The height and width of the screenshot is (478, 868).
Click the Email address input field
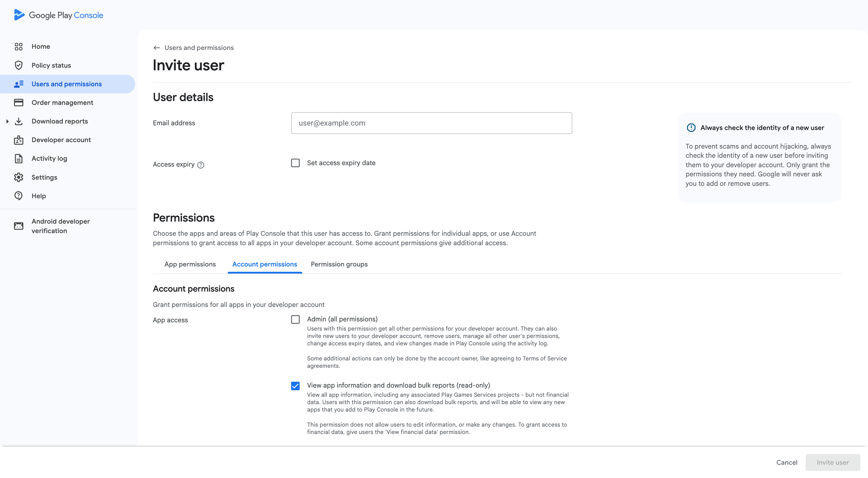431,123
